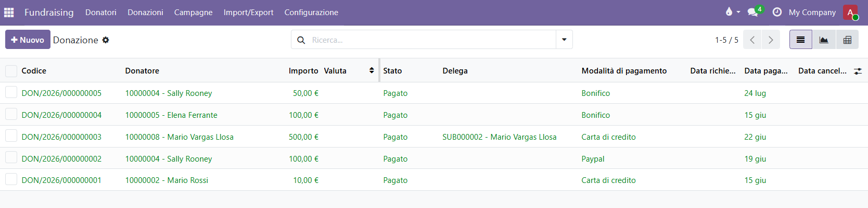Image resolution: width=868 pixels, height=208 pixels.
Task: Click donor 10000008 - Mario Vargas Llosa
Action: (x=179, y=137)
